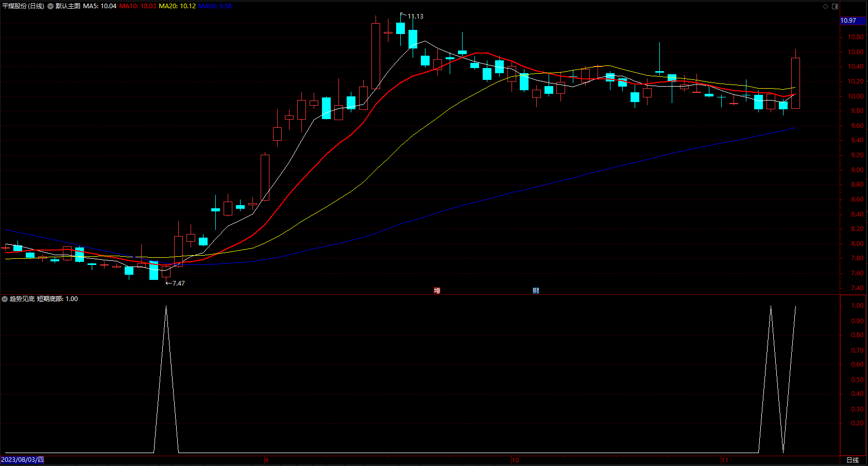868x466 pixels.
Task: Toggle the side panel layout icon
Action: pyautogui.click(x=835, y=6)
